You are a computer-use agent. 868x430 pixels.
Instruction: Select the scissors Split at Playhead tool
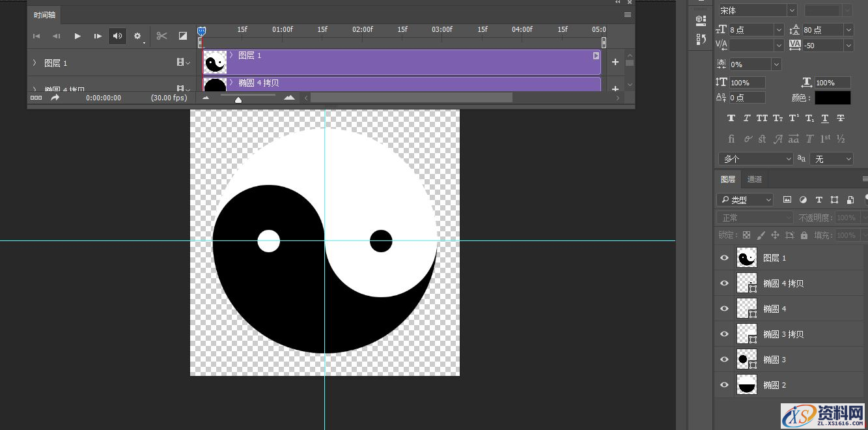161,36
